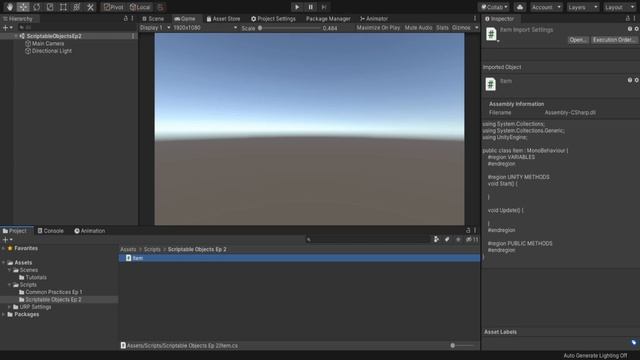
Task: Switch to the Animation tab
Action: click(89, 231)
